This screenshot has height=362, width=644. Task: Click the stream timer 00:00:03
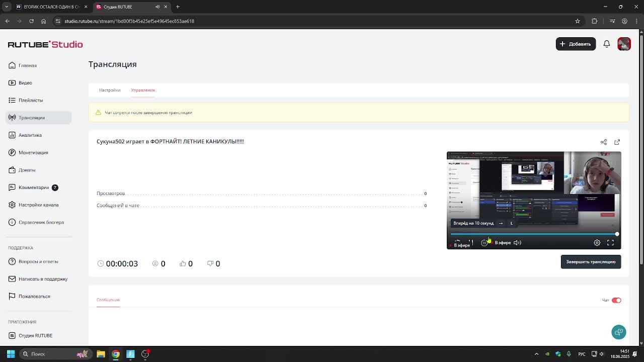(117, 263)
